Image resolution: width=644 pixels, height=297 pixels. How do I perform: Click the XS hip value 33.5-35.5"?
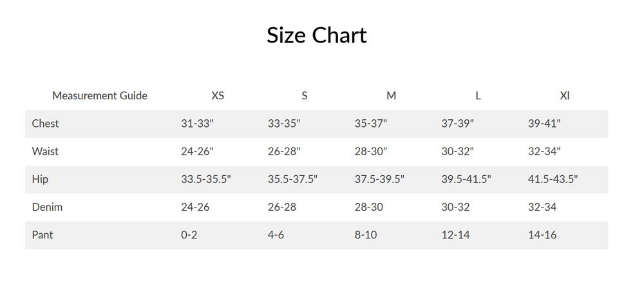(206, 180)
